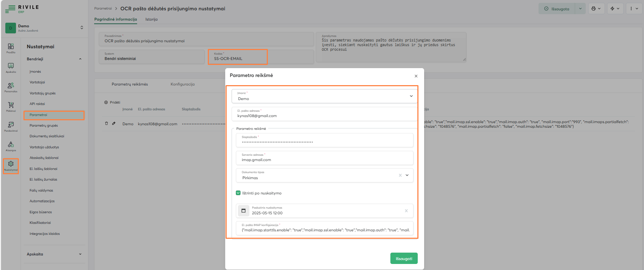Image resolution: width=644 pixels, height=270 pixels.
Task: Click the trash icon in Demo row
Action: click(x=106, y=123)
